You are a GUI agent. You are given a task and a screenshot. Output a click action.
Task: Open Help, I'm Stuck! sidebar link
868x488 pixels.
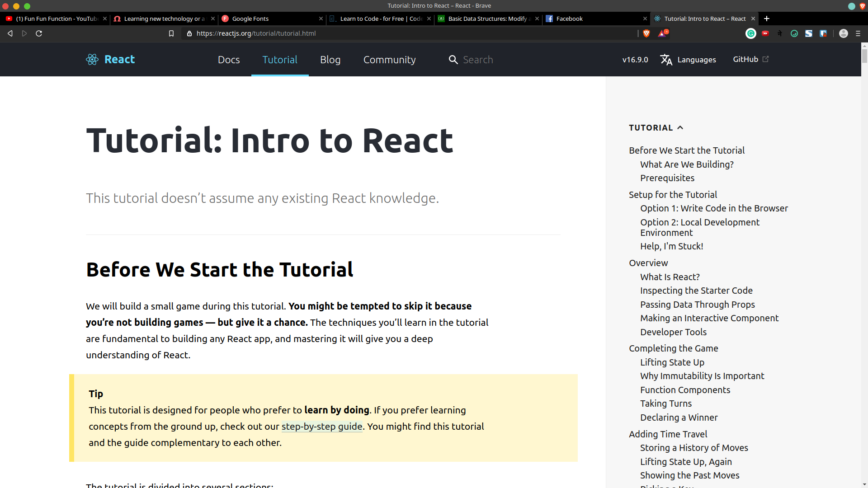click(672, 246)
